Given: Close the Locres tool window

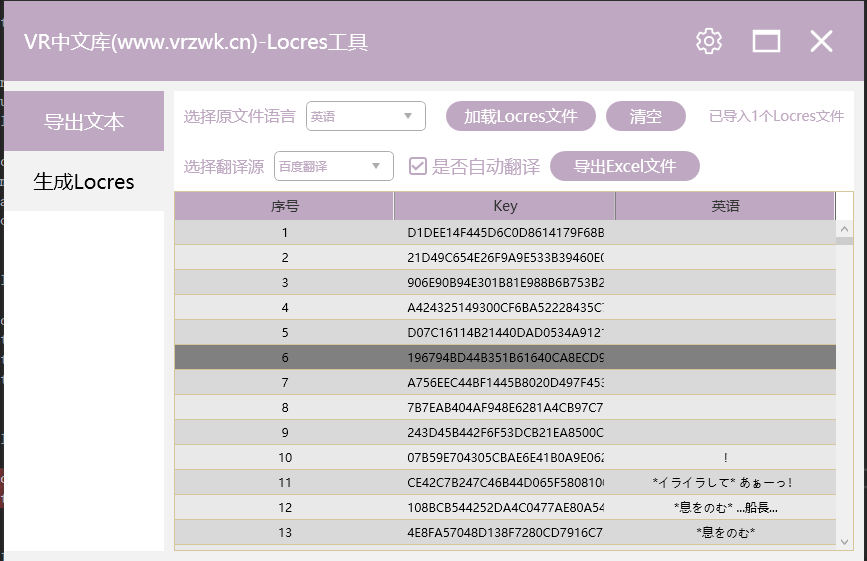Looking at the screenshot, I should coord(821,41).
